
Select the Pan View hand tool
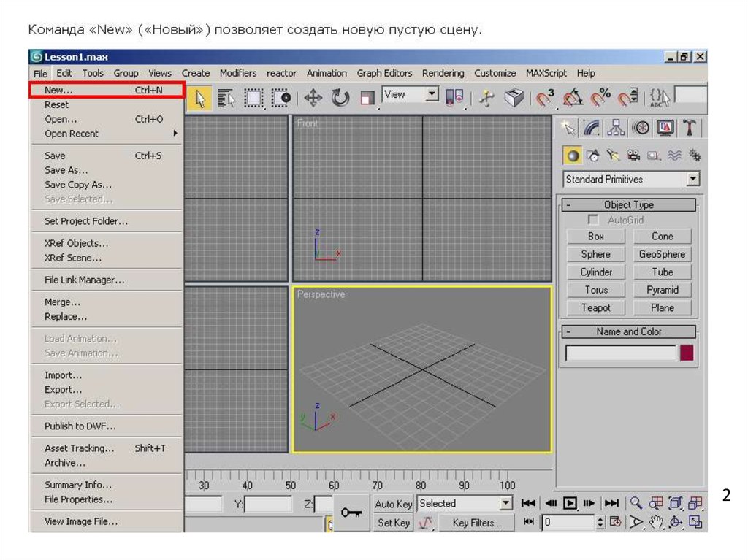click(x=656, y=522)
